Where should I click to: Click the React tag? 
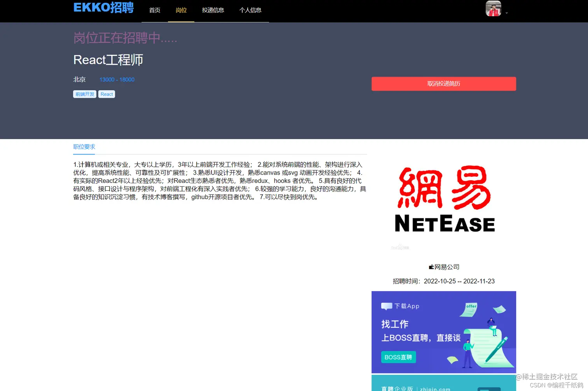(x=107, y=94)
